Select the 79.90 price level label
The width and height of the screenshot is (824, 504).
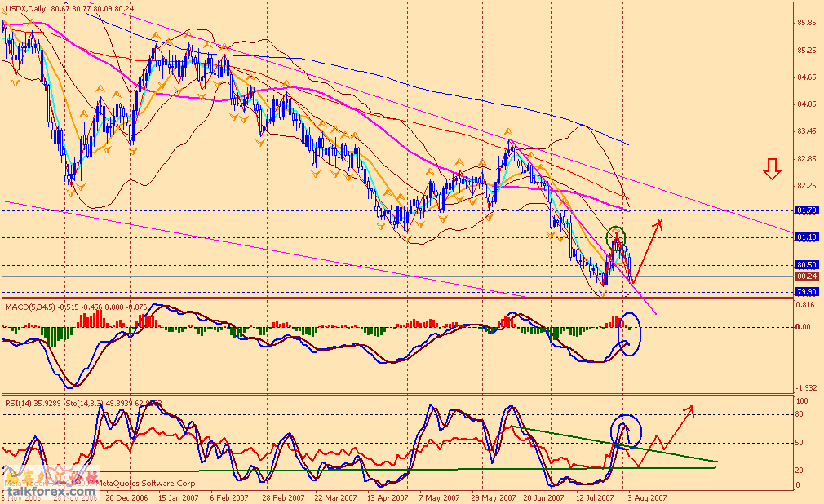807,292
